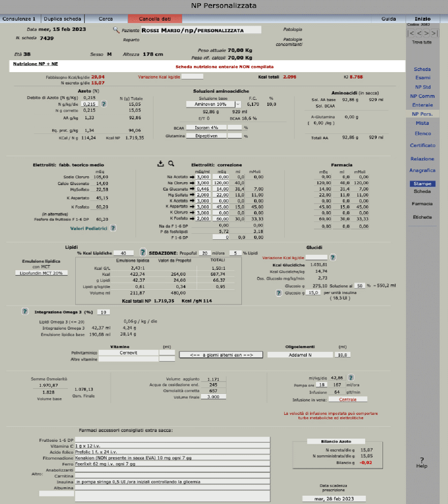Open Esami in the sidebar

pos(423,78)
